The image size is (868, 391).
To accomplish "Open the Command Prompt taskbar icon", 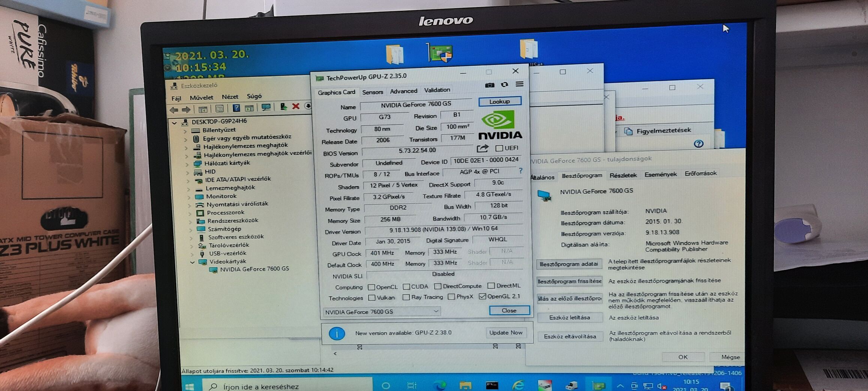I will (x=492, y=385).
